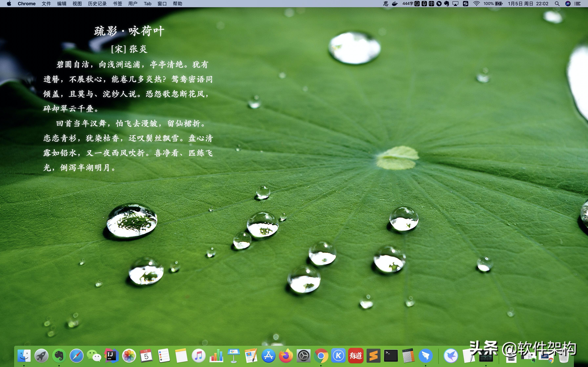Open the 历史记录 menu

tap(97, 4)
